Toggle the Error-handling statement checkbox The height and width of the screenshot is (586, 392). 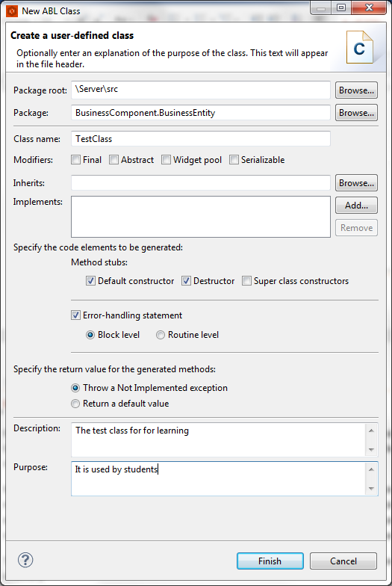[x=75, y=315]
